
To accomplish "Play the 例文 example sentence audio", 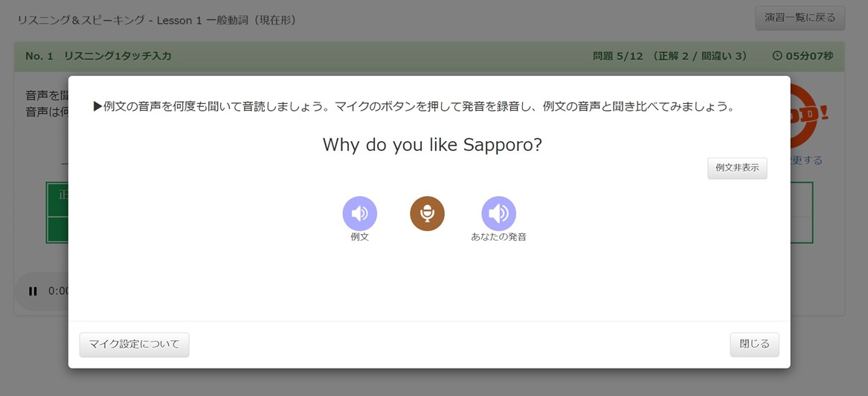I will 359,213.
